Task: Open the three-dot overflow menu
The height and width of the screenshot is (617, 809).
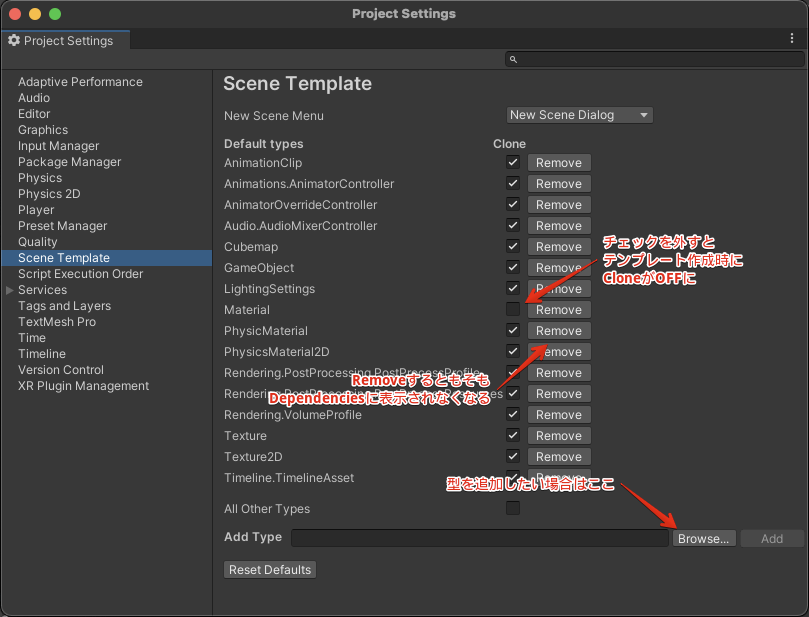Action: point(793,37)
